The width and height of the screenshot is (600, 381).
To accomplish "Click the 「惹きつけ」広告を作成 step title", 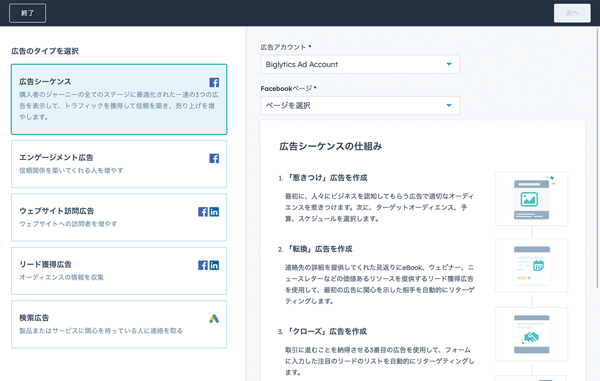I will pos(328,177).
